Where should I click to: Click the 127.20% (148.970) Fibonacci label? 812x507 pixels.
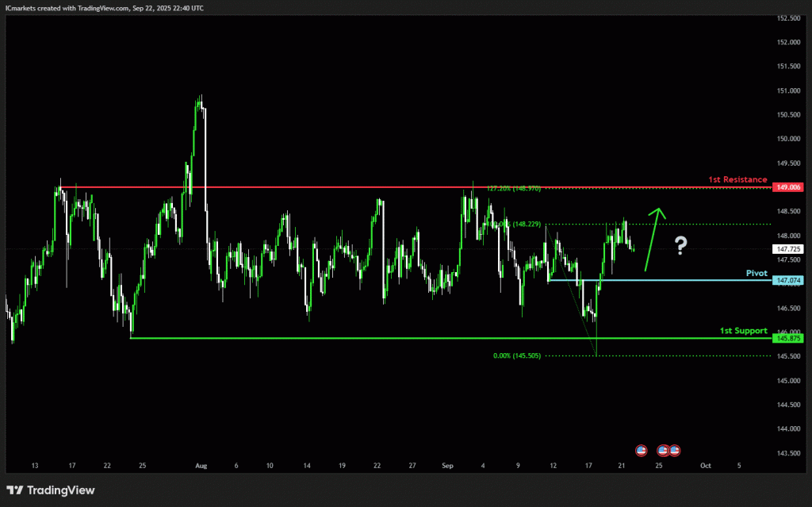[x=512, y=189]
